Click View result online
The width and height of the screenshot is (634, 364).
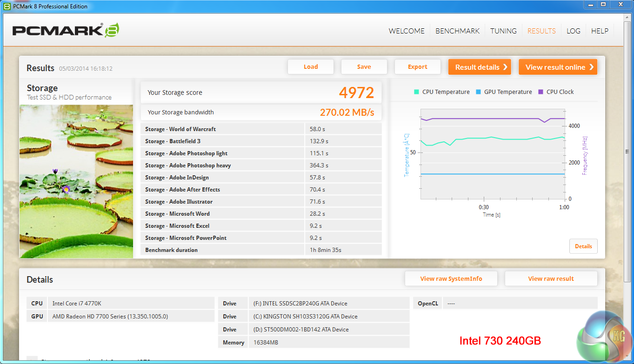(x=558, y=67)
